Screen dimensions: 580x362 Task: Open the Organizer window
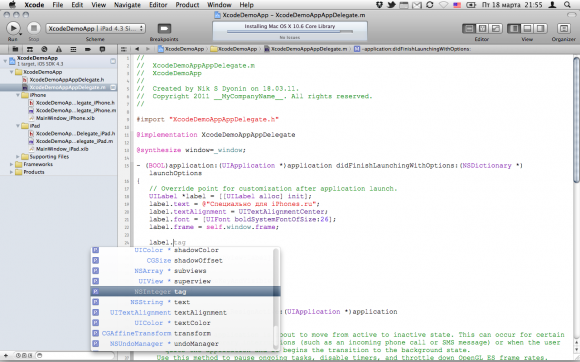pyautogui.click(x=563, y=28)
